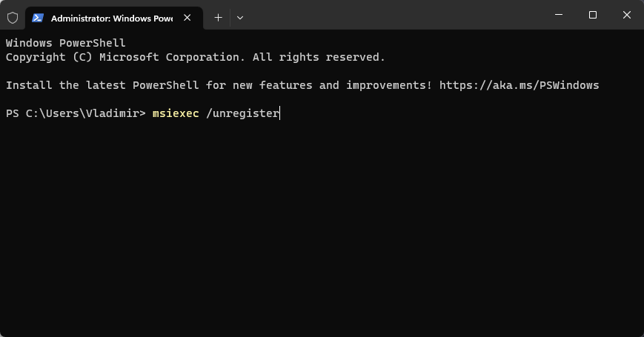Viewport: 644px width, 337px height.
Task: Open the https://aka.ms/PSWindows link
Action: point(519,85)
